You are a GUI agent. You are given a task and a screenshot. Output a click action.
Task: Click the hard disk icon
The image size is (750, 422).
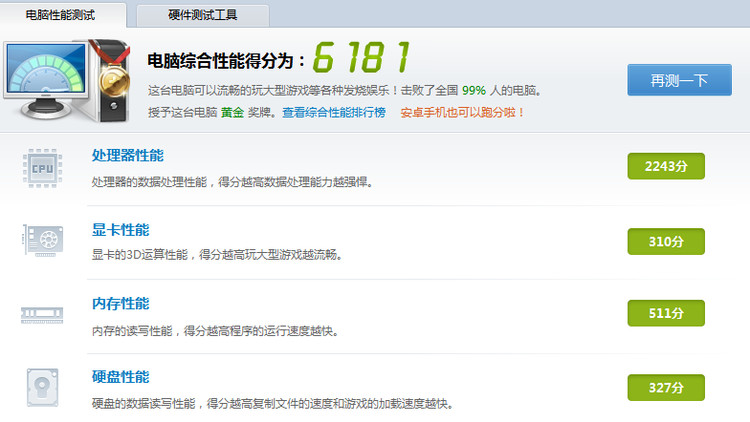[43, 388]
